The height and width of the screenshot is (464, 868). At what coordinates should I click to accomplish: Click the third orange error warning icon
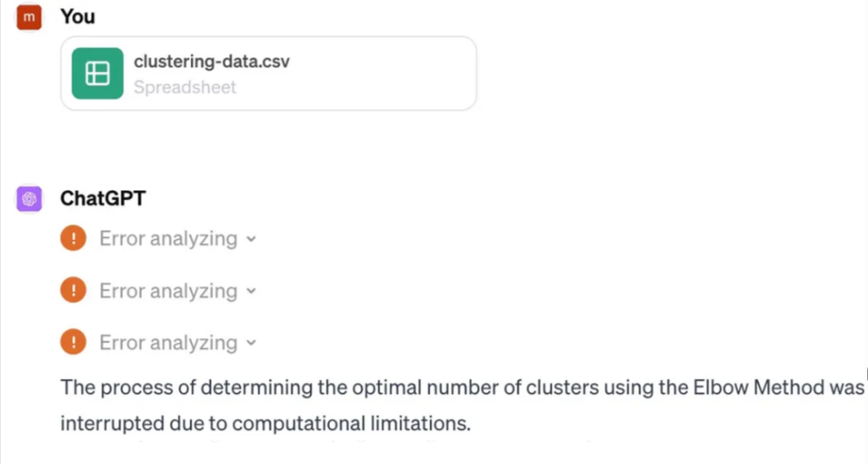point(73,342)
